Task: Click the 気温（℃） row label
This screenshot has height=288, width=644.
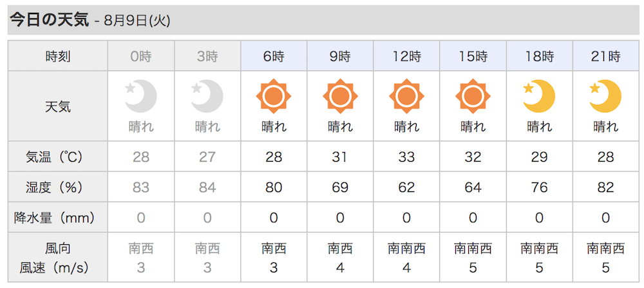Action: pos(58,157)
